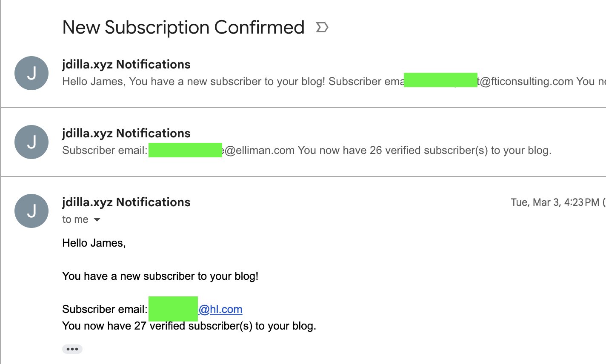606x364 pixels.
Task: Click the "You now have 27 verified" line
Action: 189,326
